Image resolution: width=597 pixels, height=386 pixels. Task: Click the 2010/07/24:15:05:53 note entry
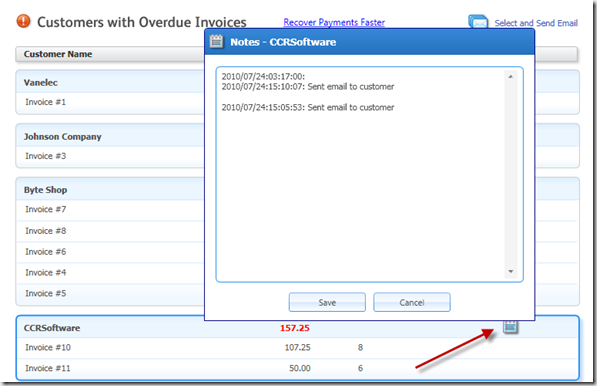pyautogui.click(x=308, y=107)
